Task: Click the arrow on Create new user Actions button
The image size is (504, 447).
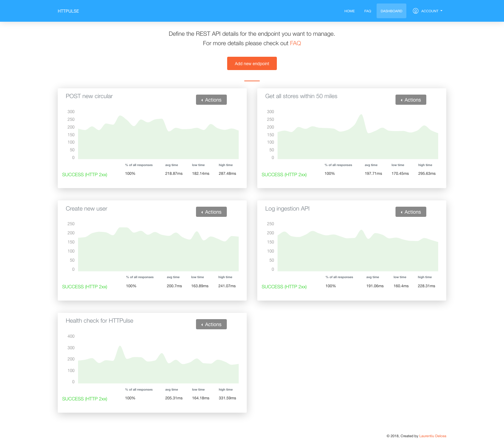Action: (202, 212)
